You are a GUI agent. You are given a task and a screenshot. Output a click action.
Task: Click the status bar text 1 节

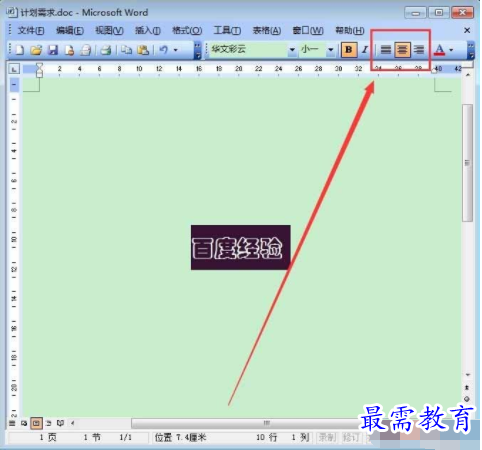point(92,437)
